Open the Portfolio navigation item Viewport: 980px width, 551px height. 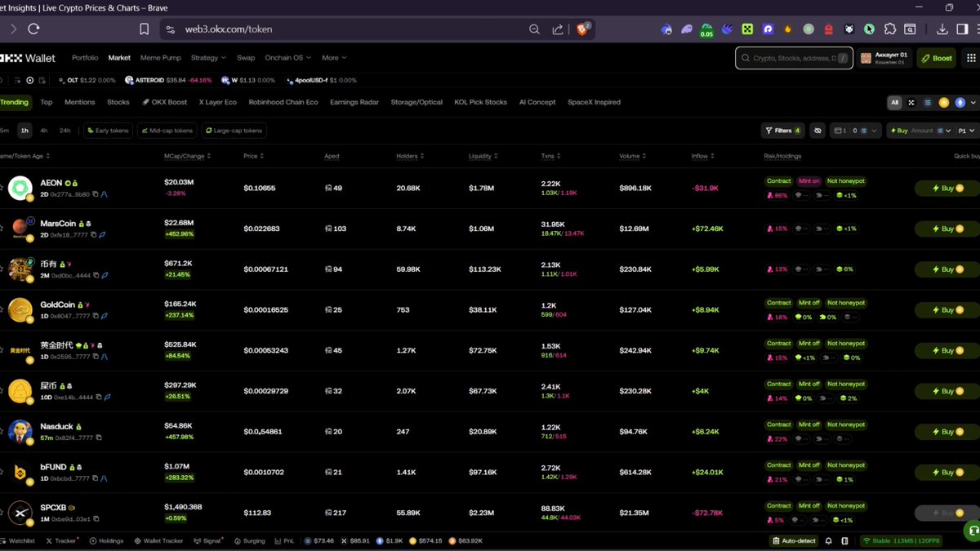pos(85,58)
